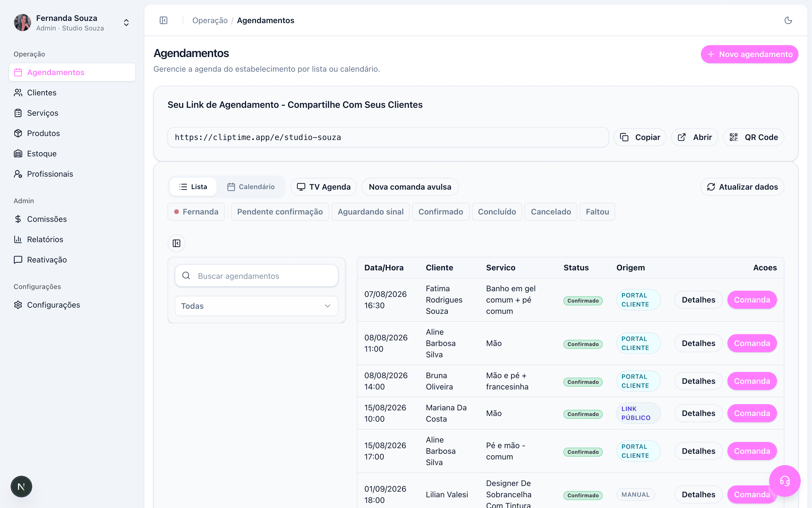Image resolution: width=812 pixels, height=508 pixels.
Task: Create a Nova comanda avulsa
Action: pyautogui.click(x=410, y=187)
